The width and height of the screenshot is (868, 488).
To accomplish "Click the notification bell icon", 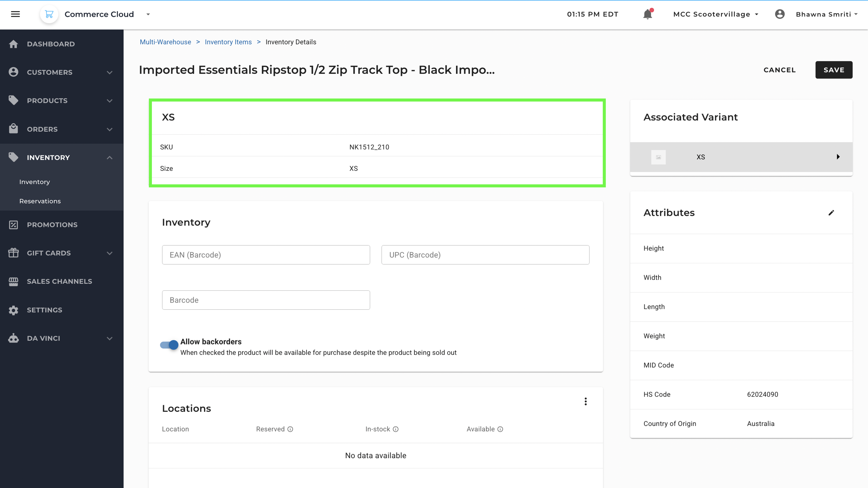I will click(647, 14).
